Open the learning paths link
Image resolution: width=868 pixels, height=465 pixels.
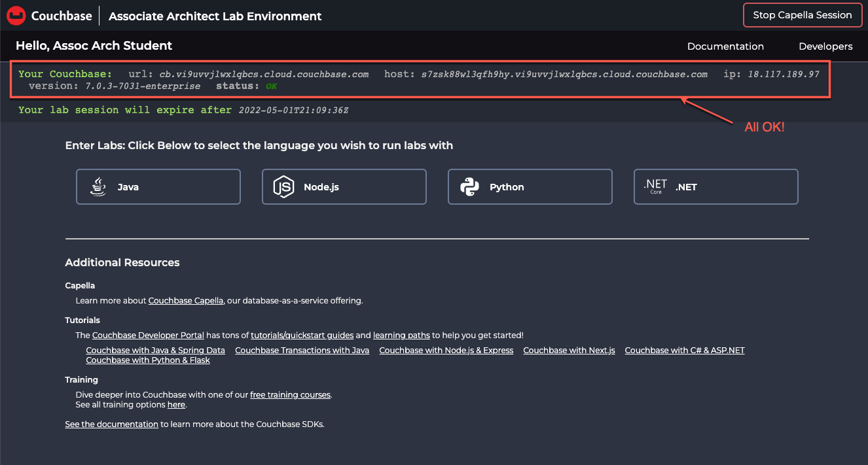click(401, 335)
